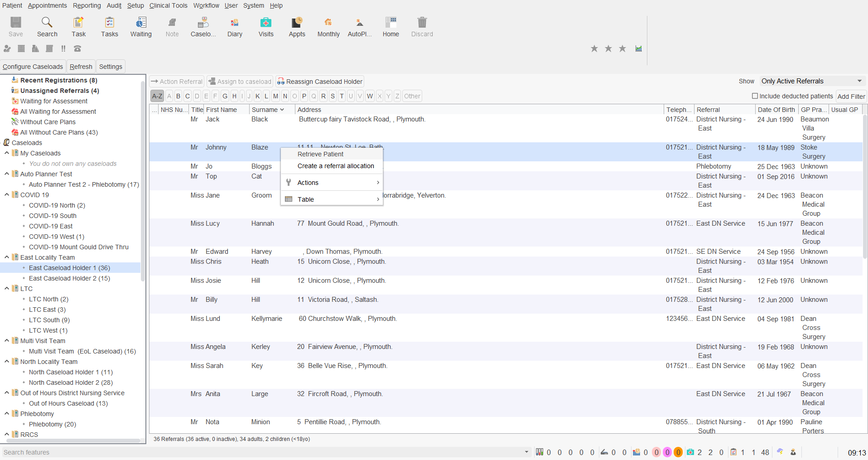Click the orange circle status bar indicator
This screenshot has width=868, height=460.
pyautogui.click(x=678, y=452)
